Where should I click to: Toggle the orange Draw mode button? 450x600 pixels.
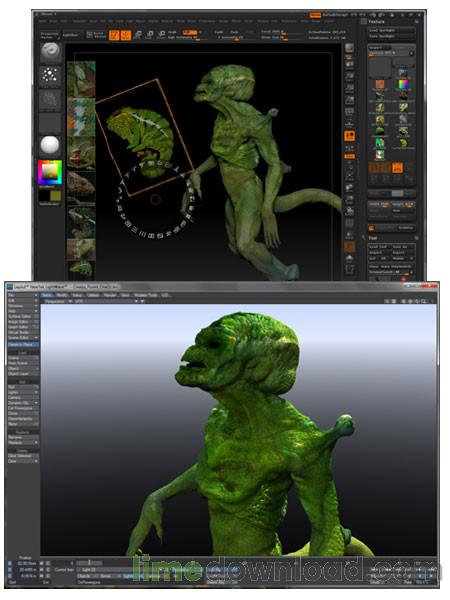coord(126,35)
